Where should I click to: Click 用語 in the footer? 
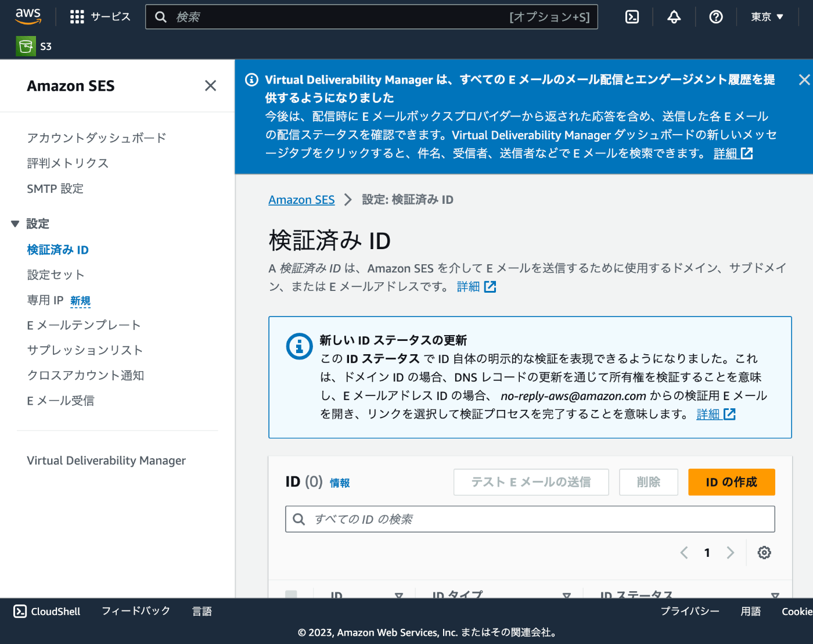[751, 611]
